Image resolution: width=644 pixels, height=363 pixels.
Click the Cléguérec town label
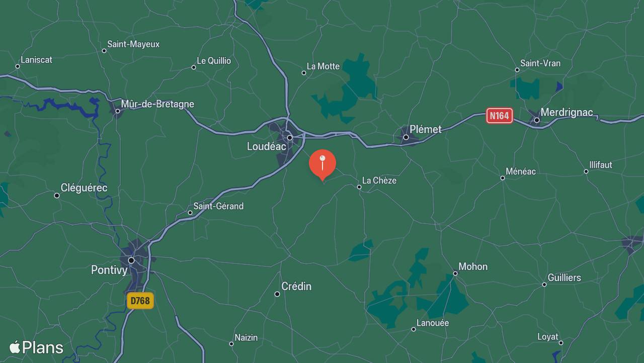point(84,188)
